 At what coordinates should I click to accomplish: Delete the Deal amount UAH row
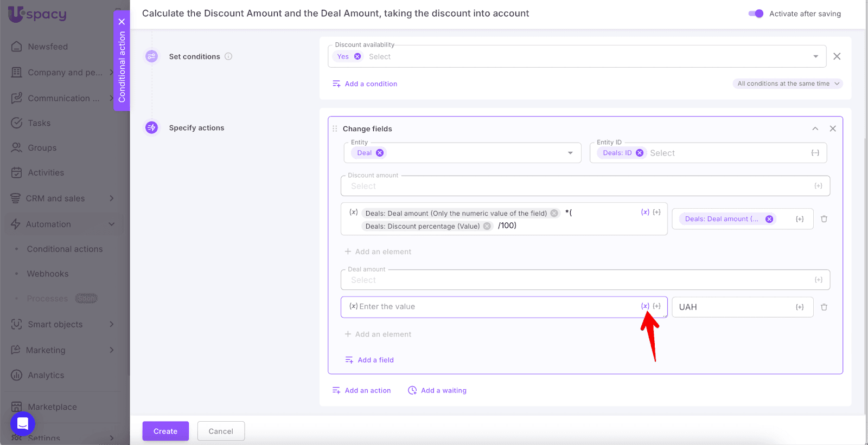point(824,307)
